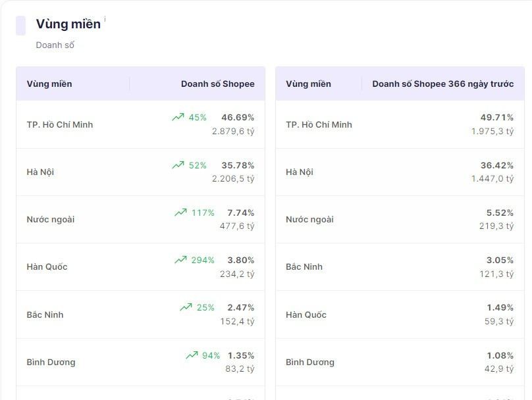The width and height of the screenshot is (532, 400).
Task: Click the 477,6 tỷ sales amount
Action: click(x=237, y=226)
